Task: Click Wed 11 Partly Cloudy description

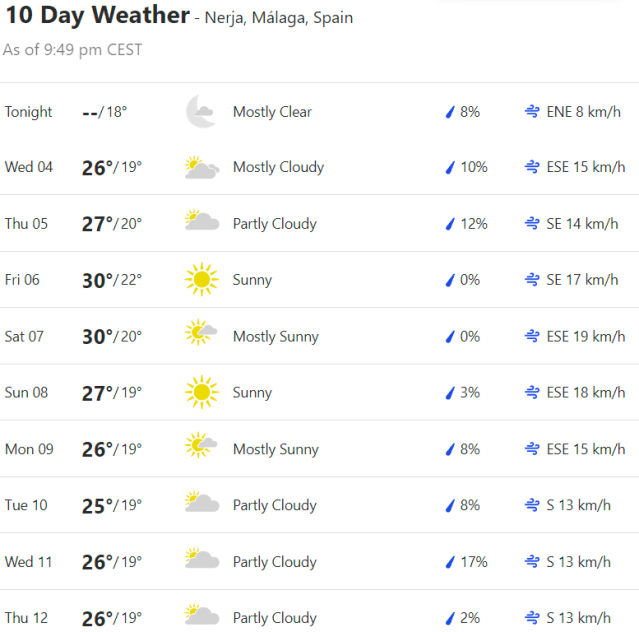Action: click(x=274, y=562)
